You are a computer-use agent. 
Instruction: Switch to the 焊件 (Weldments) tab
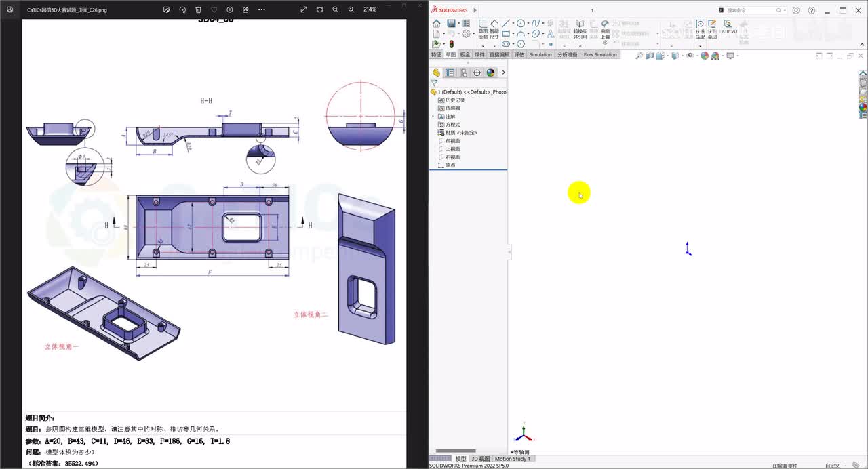point(479,54)
